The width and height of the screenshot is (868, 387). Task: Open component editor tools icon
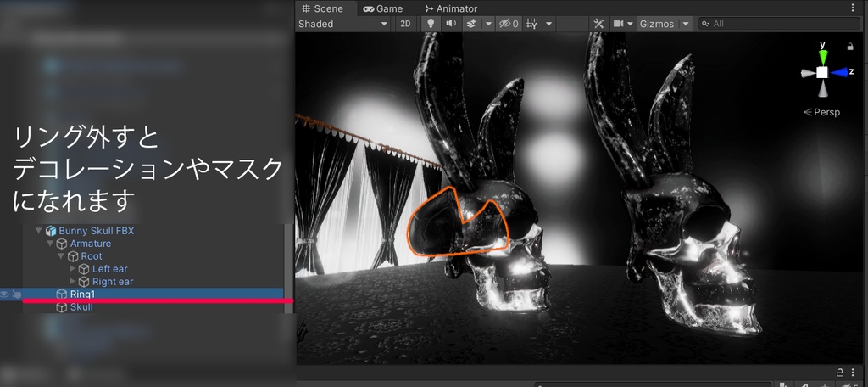pos(598,24)
